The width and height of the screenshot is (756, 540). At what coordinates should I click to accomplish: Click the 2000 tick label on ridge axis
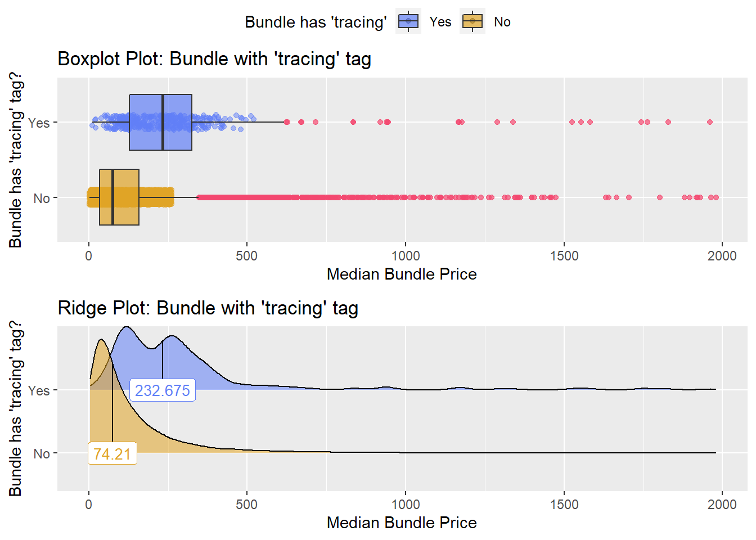722,505
